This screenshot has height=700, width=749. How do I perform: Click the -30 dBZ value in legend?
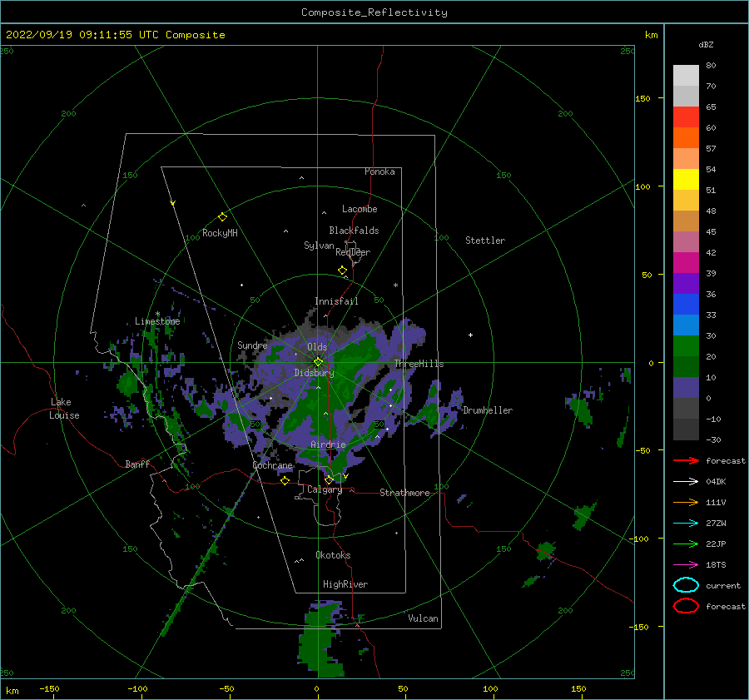(713, 439)
